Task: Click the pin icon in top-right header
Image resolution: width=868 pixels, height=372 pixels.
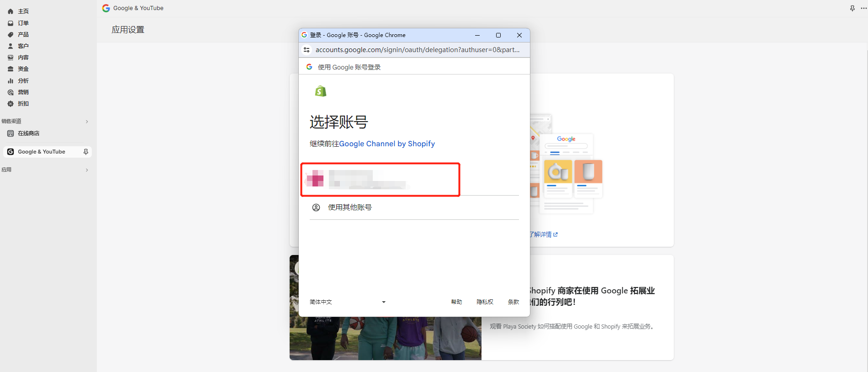Action: click(852, 8)
